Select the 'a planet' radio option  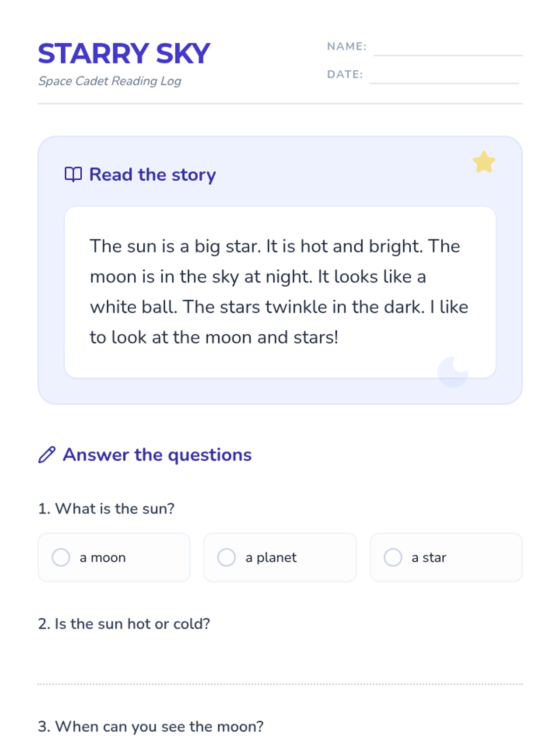(280, 557)
